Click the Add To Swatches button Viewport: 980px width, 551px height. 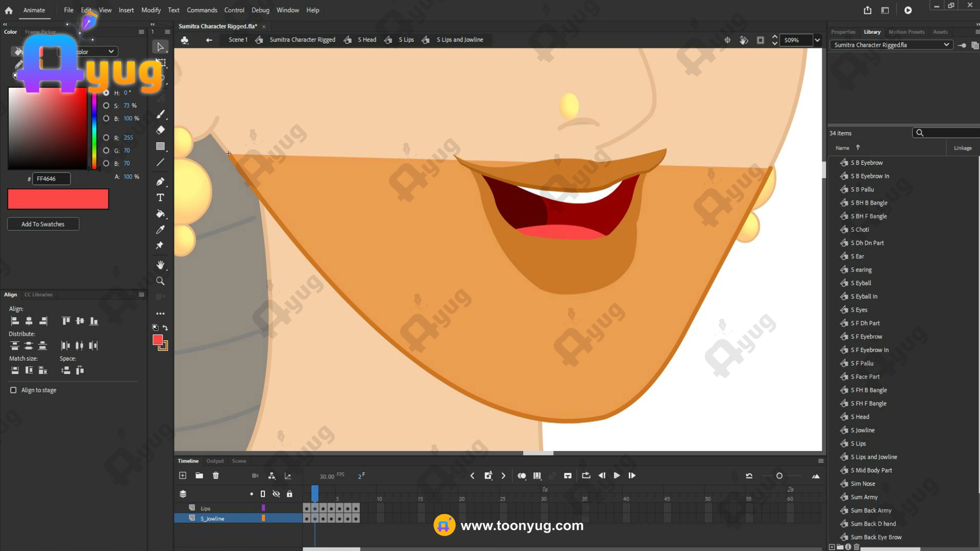pyautogui.click(x=43, y=224)
